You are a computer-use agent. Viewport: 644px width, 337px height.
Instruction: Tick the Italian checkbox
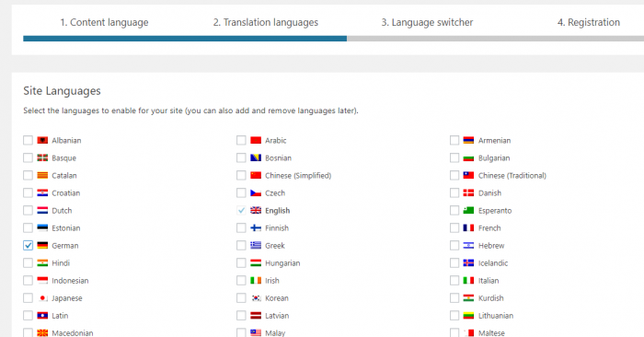[x=454, y=280]
